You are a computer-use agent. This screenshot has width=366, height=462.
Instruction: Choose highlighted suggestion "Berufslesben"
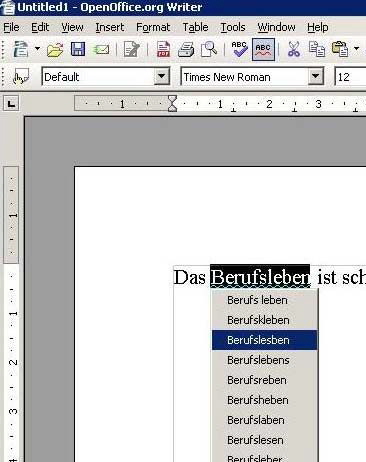point(265,340)
